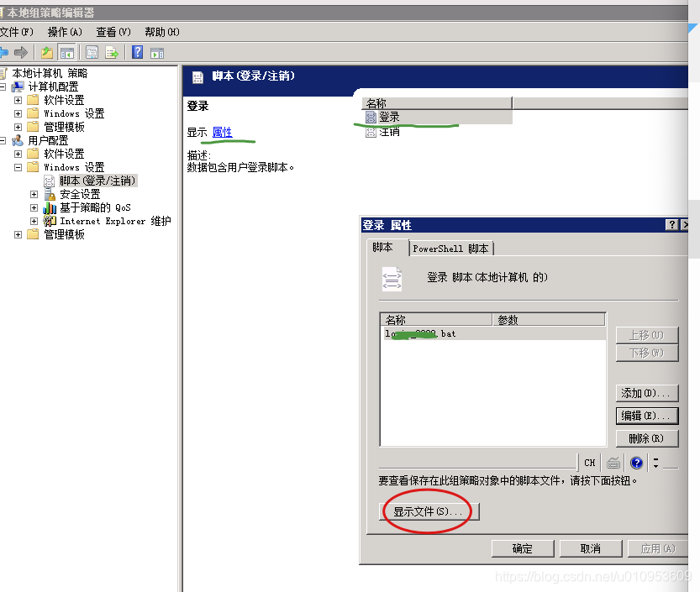Viewport: 700px width, 592px height.
Task: Click the extended view toolbar icon
Action: 157,52
